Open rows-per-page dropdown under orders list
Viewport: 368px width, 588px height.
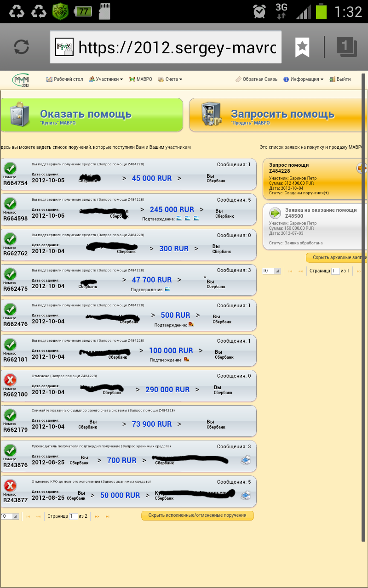[9, 516]
